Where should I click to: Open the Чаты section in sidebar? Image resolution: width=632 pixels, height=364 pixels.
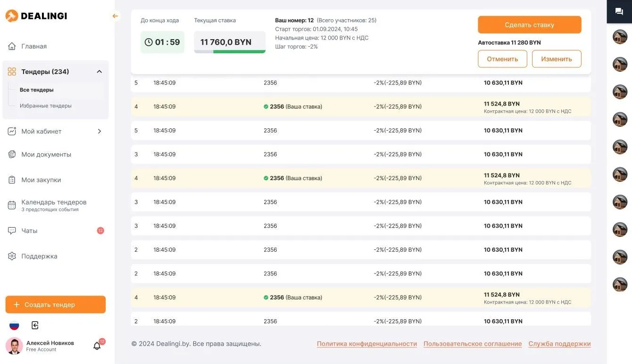pos(29,231)
